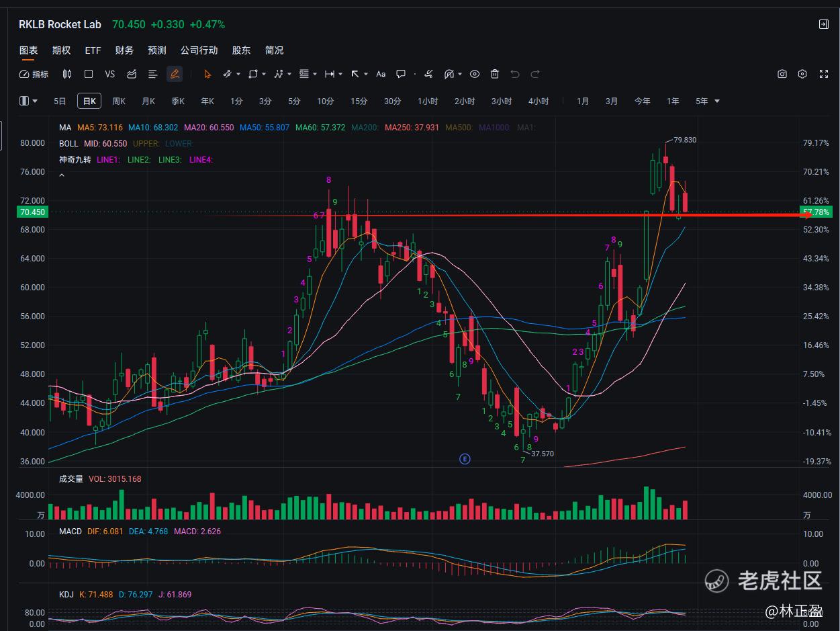
Task: Click the exit panel icon at top right
Action: point(824,24)
